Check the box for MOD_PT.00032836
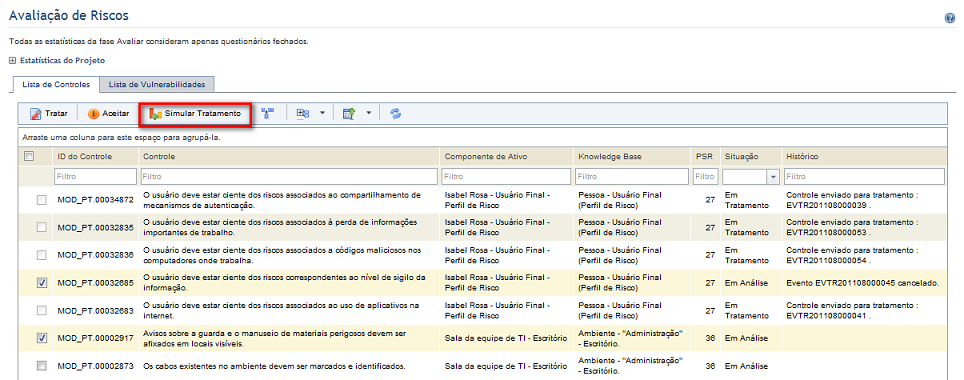The width and height of the screenshot is (964, 380). (41, 255)
